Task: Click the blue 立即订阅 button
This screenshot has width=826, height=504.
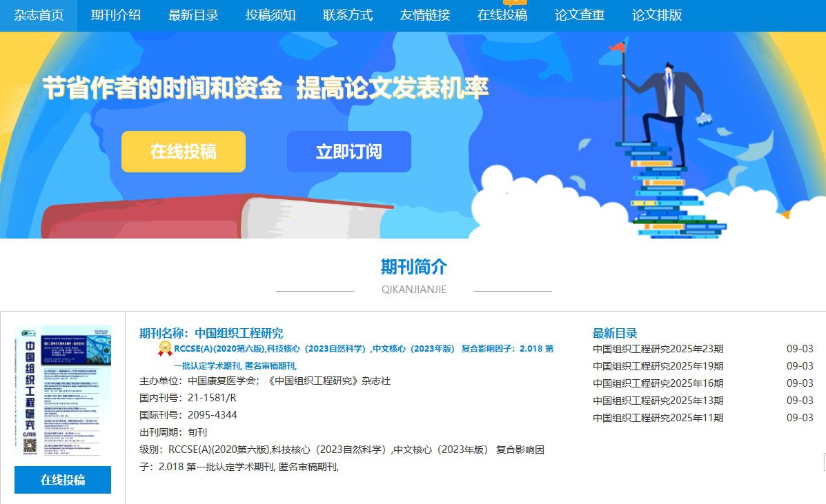Action: 349,152
